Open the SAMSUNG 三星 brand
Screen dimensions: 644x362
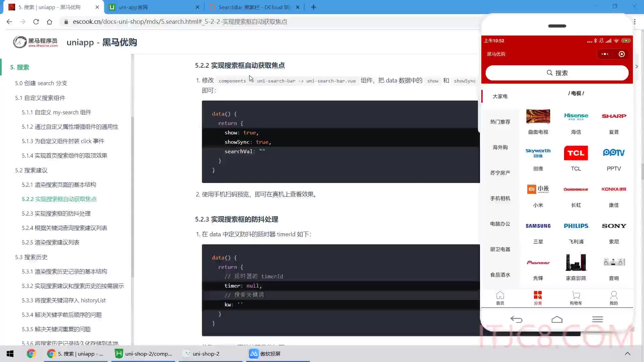pyautogui.click(x=538, y=226)
